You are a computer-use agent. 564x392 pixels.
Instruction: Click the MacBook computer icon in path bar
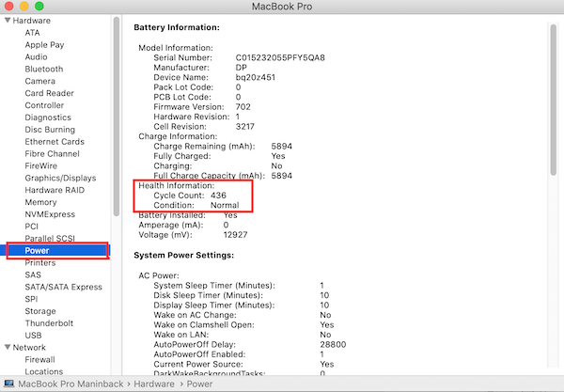click(x=9, y=384)
